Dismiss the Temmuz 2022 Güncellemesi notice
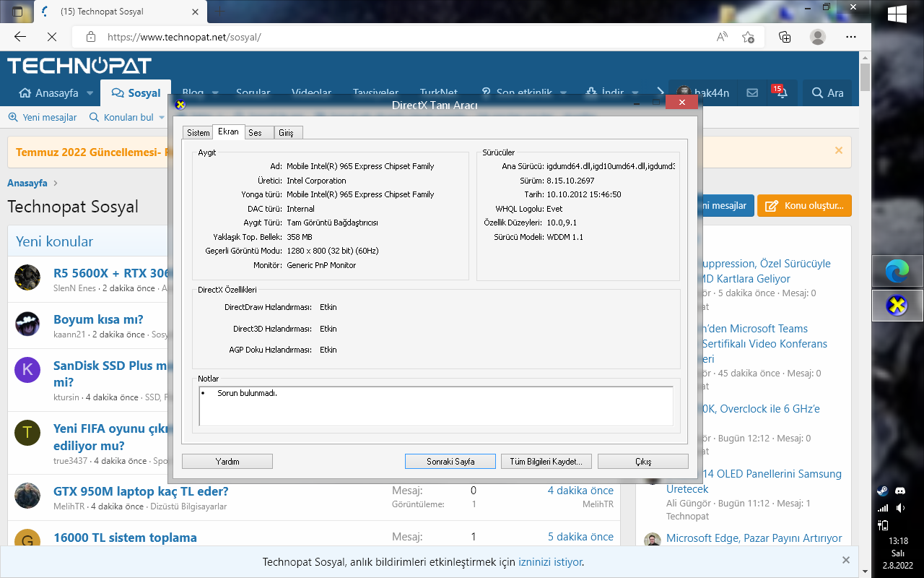Image resolution: width=924 pixels, height=578 pixels. pos(839,150)
